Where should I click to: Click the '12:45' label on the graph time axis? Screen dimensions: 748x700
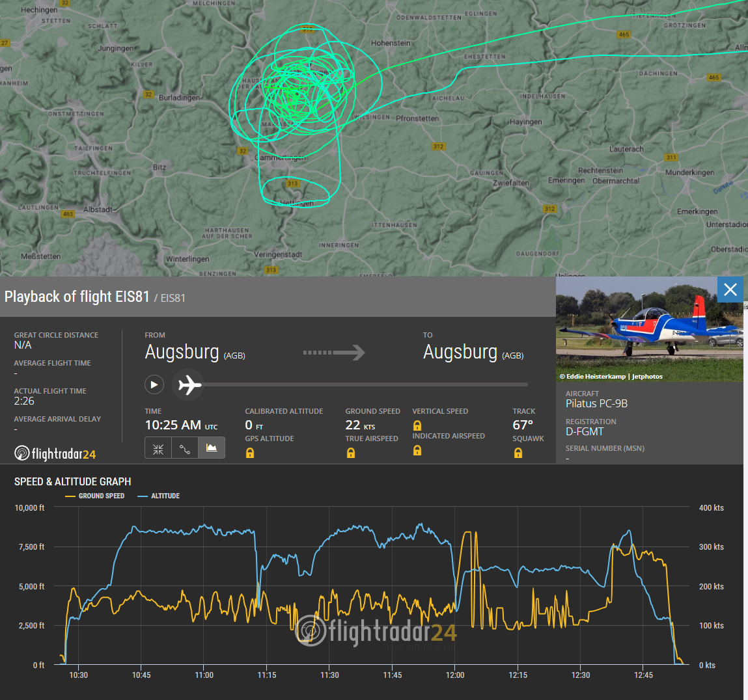644,675
